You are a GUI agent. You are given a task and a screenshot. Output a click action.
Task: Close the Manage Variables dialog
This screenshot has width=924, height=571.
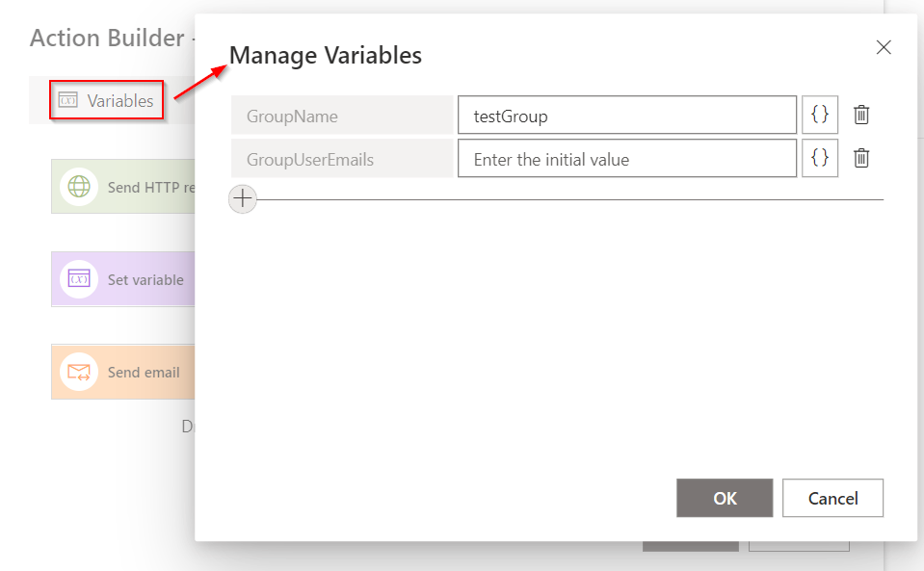coord(884,46)
